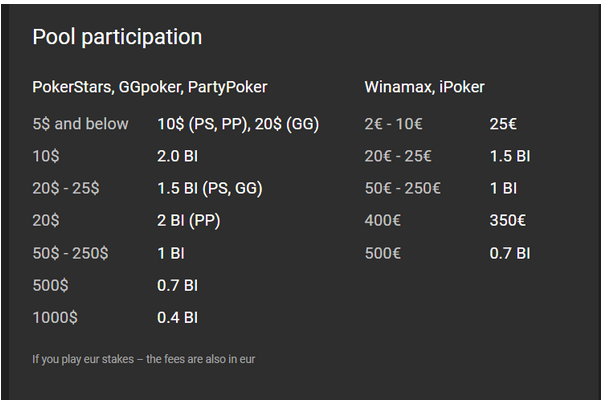Click the 0.4 BI fee value
This screenshot has width=605, height=401.
(178, 317)
